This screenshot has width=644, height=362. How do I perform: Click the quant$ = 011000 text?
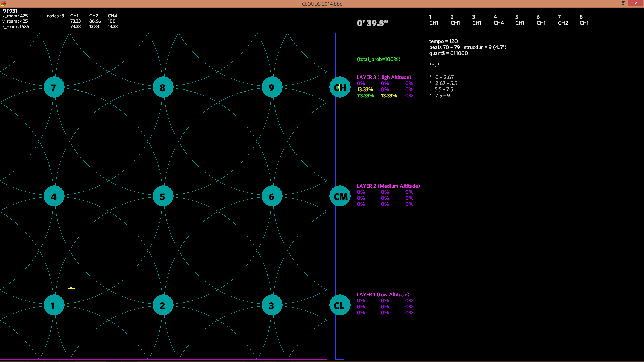448,53
